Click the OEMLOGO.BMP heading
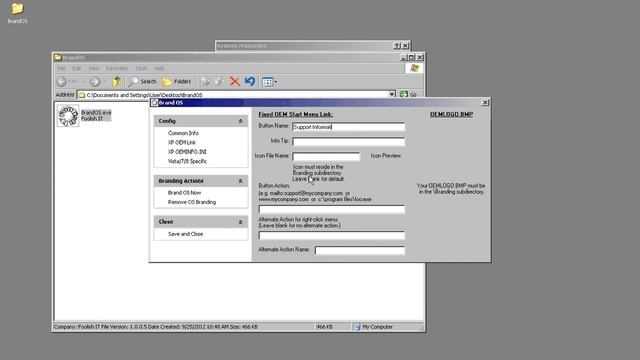640x360 pixels. click(x=451, y=114)
